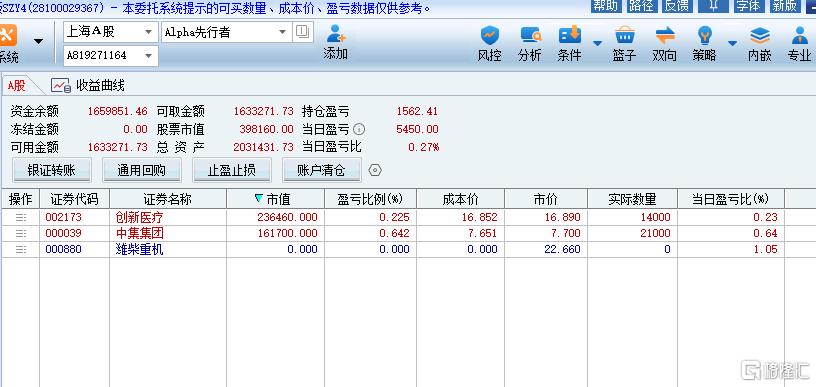Open the Alpha先行者 strategy dropdown
816x387 pixels.
pos(283,32)
